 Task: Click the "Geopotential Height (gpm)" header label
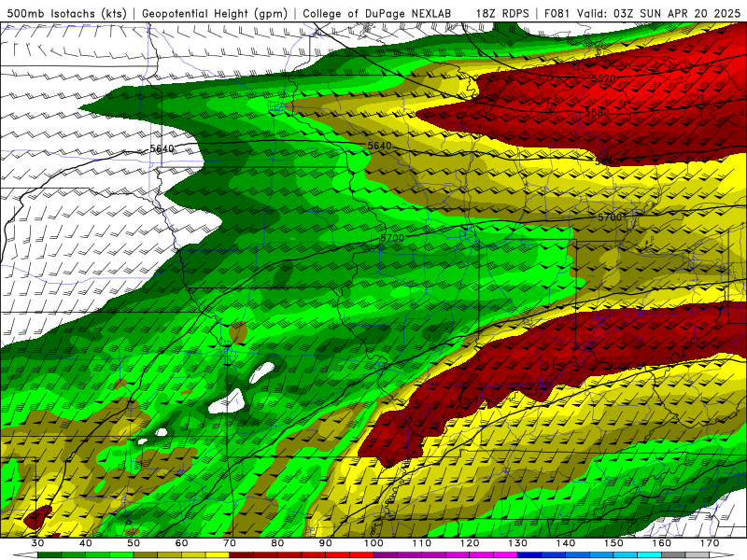[215, 14]
